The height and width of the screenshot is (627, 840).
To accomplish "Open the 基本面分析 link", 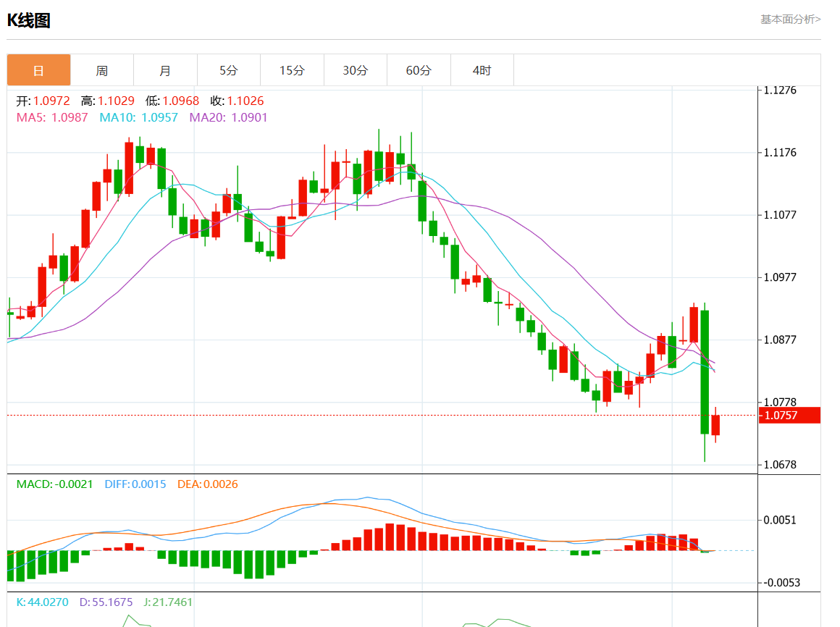I will click(790, 20).
